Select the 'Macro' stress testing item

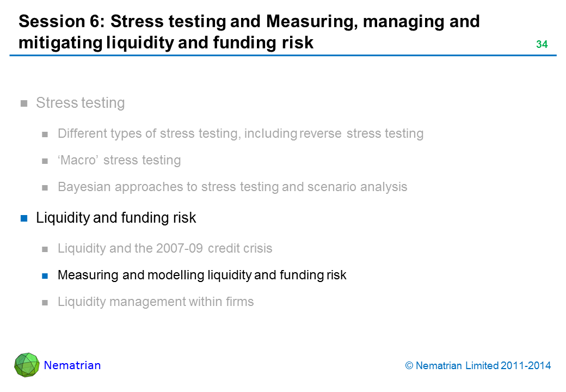(119, 160)
